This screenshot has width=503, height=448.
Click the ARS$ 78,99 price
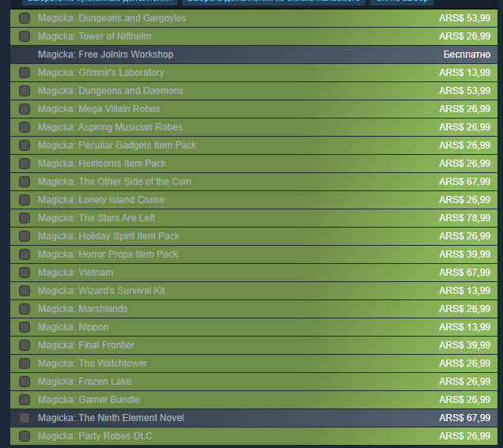point(465,218)
